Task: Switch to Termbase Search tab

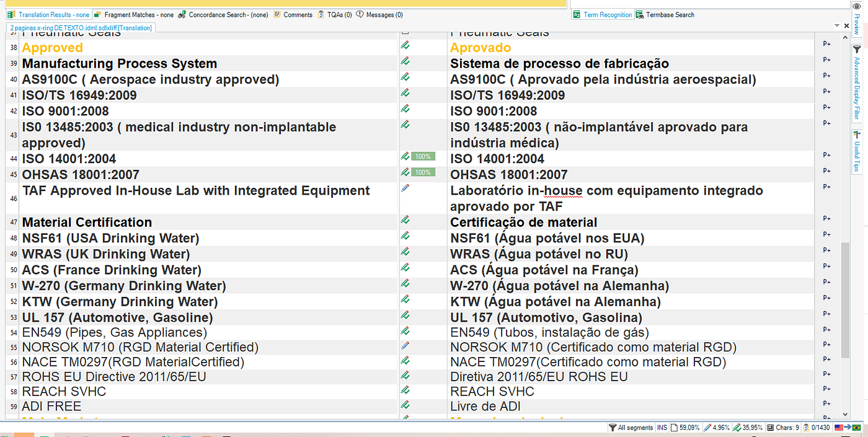Action: 665,15
